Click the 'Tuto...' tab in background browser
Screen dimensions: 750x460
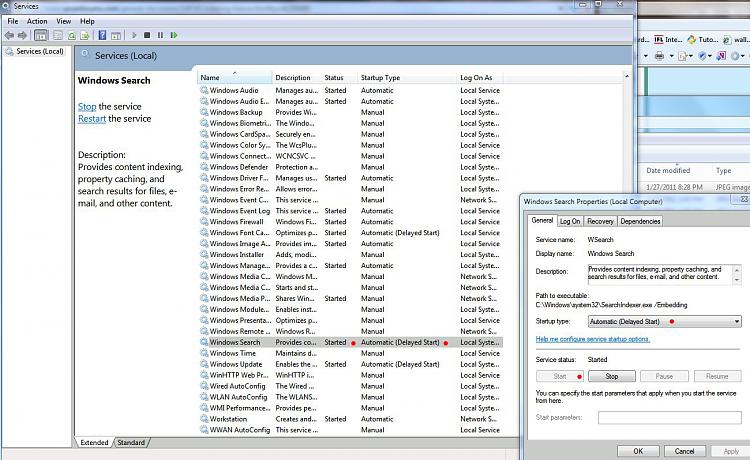pyautogui.click(x=702, y=40)
